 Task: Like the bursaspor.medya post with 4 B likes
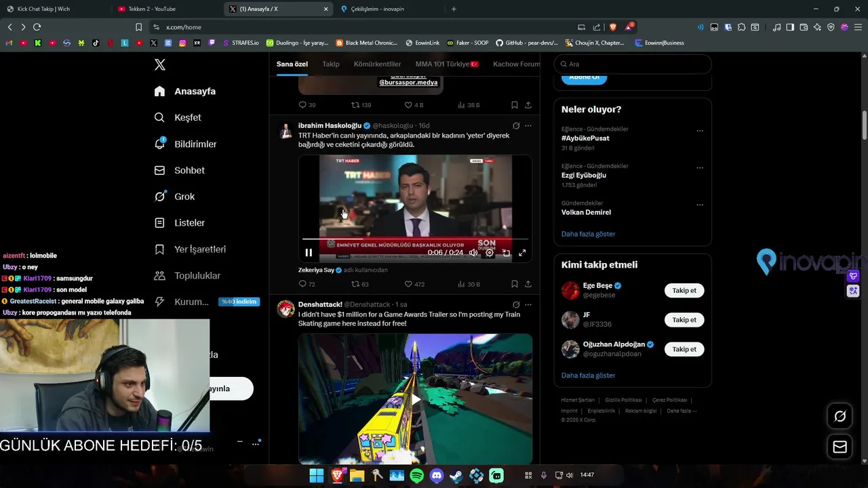click(x=414, y=105)
